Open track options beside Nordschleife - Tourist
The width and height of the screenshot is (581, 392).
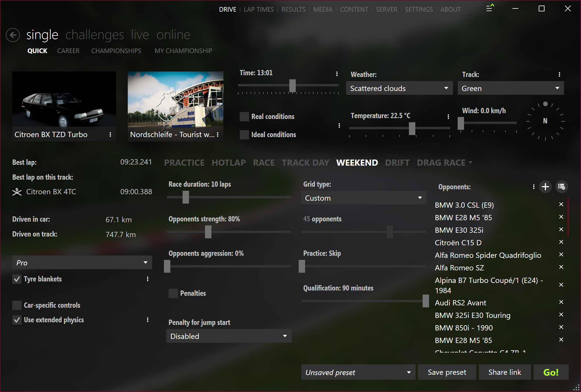[218, 134]
